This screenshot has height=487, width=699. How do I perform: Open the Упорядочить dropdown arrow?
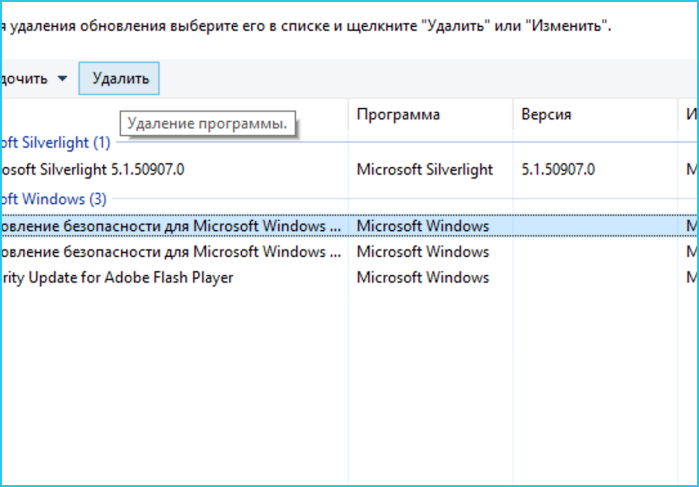(62, 79)
